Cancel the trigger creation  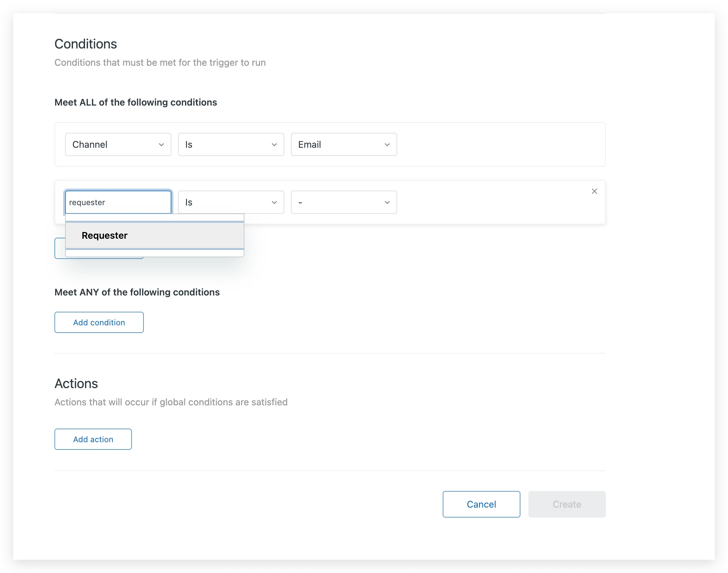click(481, 504)
